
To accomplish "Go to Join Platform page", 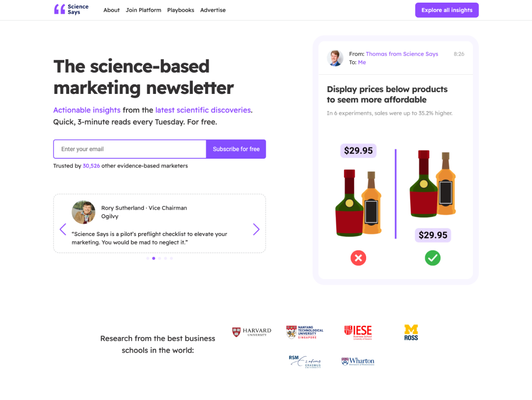I will point(143,10).
